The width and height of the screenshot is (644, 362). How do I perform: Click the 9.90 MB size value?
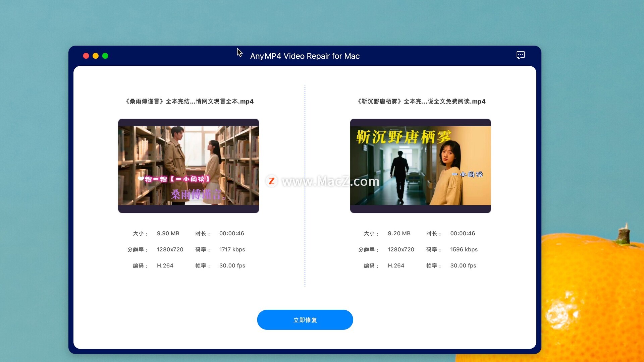(x=168, y=233)
